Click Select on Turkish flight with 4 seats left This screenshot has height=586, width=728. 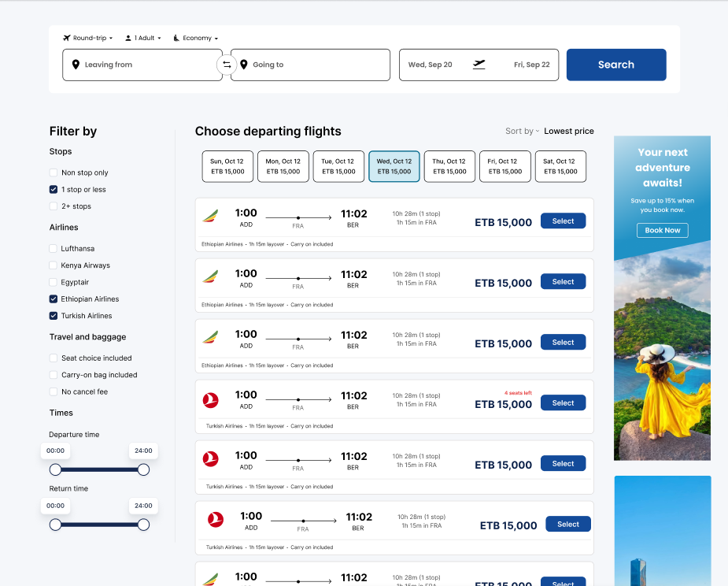pyautogui.click(x=564, y=403)
